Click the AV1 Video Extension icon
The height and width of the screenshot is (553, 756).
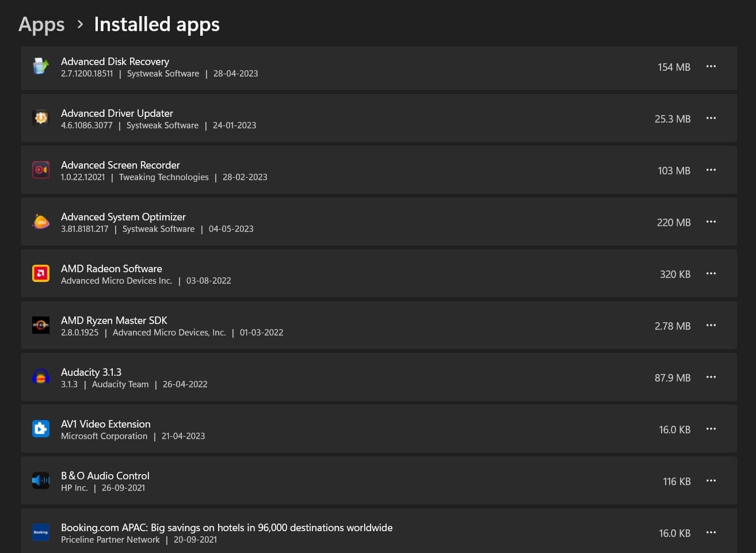coord(41,429)
